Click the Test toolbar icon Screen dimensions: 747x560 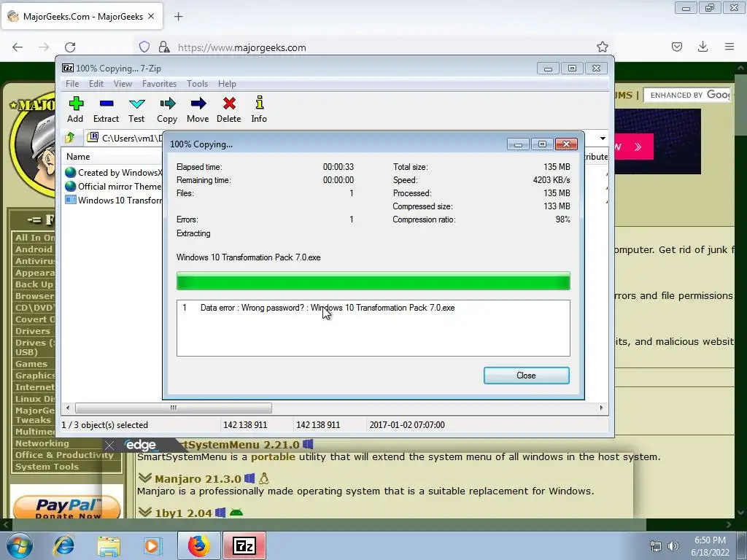pos(136,109)
